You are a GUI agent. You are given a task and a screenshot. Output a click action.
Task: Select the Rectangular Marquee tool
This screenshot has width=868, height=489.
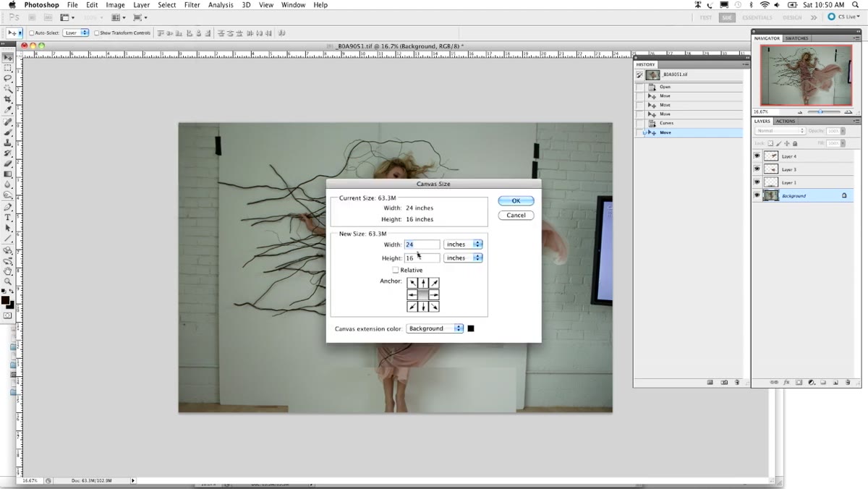point(8,68)
